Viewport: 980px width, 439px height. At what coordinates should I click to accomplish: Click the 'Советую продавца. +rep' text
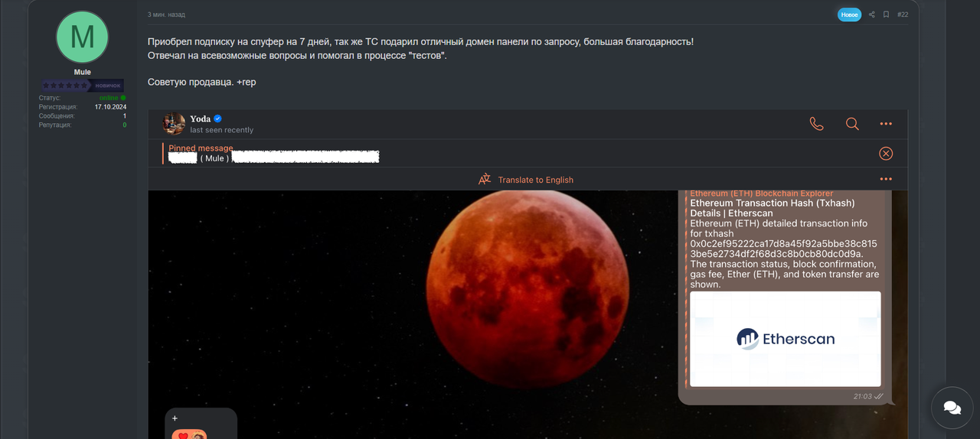coord(201,82)
